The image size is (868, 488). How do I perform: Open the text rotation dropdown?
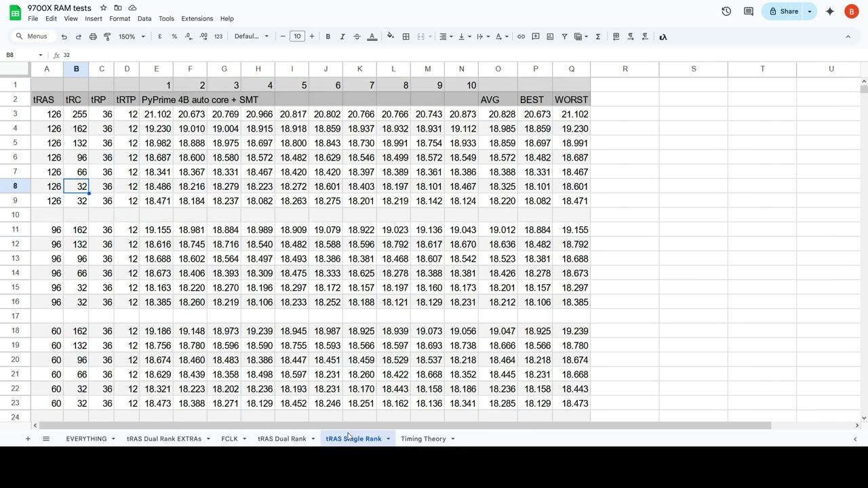tap(501, 37)
